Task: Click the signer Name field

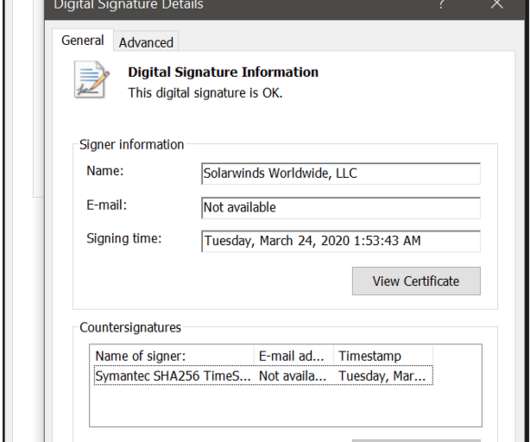Action: coord(341,173)
